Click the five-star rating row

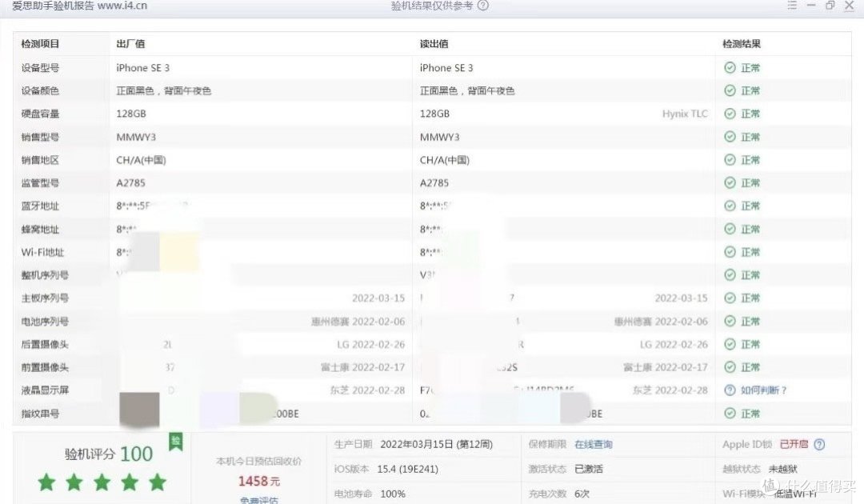[102, 482]
